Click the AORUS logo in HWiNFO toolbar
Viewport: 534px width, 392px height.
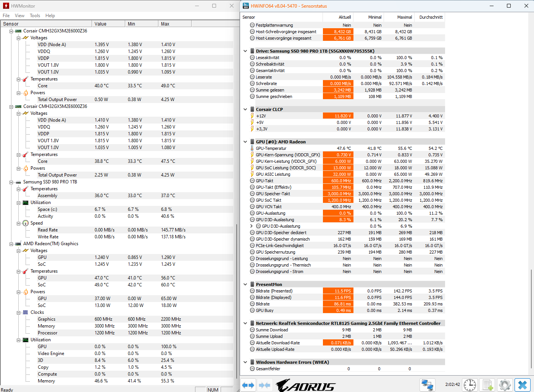pos(306,386)
